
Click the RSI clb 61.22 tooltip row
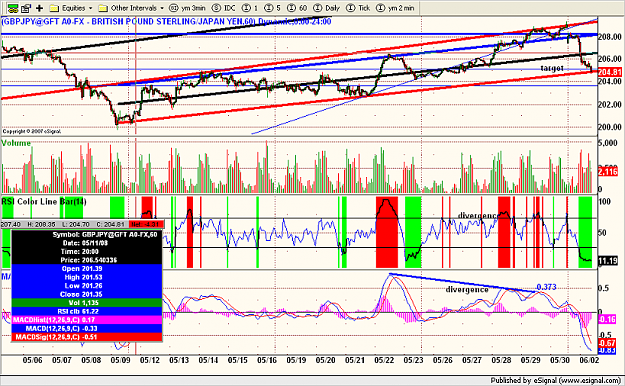pos(87,311)
